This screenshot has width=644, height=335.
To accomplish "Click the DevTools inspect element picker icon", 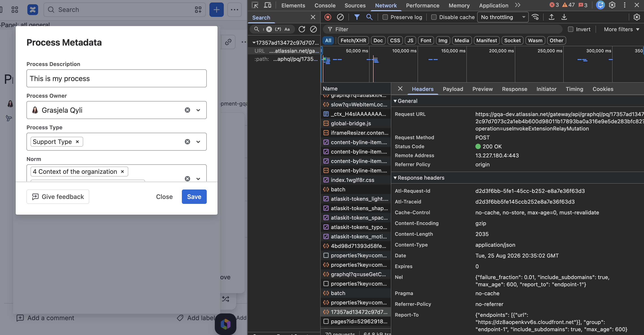I will pos(255,5).
